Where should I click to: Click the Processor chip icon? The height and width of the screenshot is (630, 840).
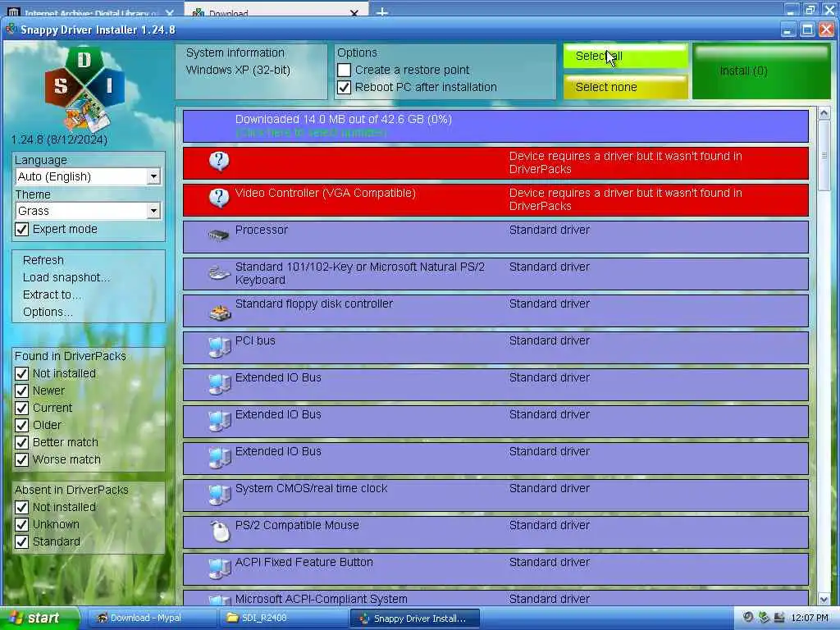click(218, 235)
